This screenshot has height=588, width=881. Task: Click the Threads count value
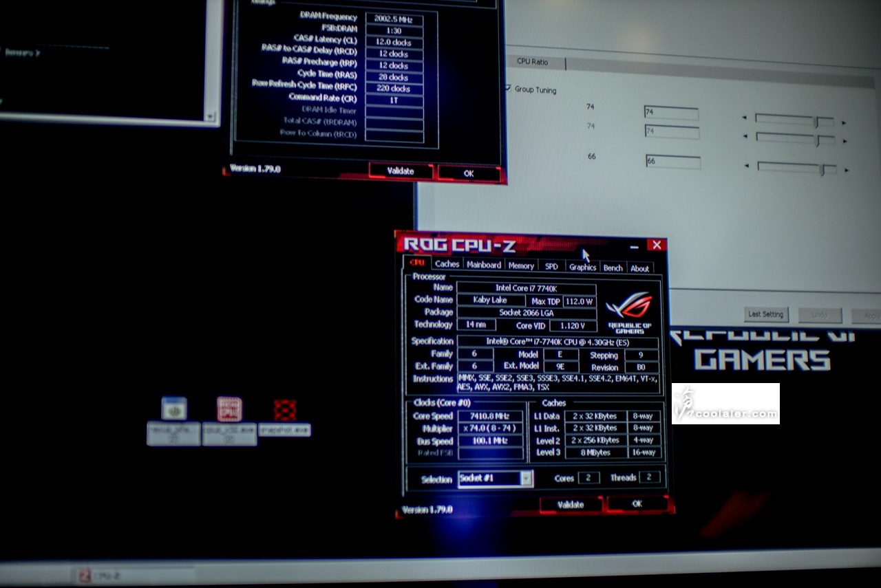pos(649,477)
